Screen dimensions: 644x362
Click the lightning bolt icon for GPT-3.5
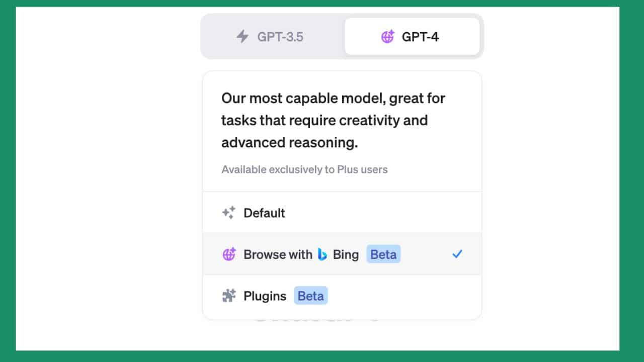pyautogui.click(x=243, y=36)
